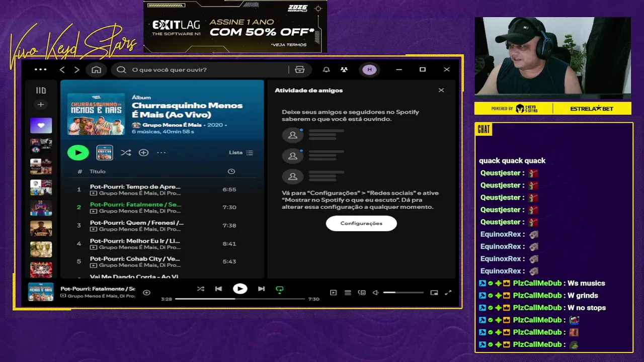The image size is (644, 362).
Task: Click the ExitLag banner ad
Action: (235, 27)
